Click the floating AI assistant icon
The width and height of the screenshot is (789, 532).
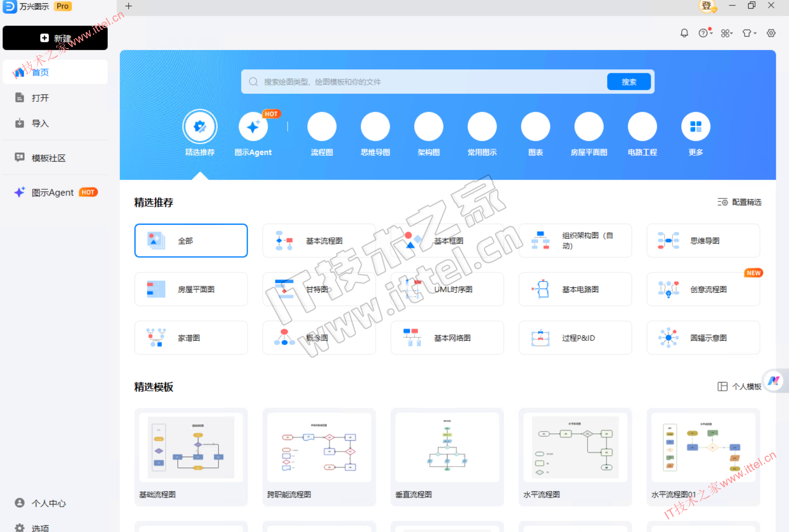point(773,381)
